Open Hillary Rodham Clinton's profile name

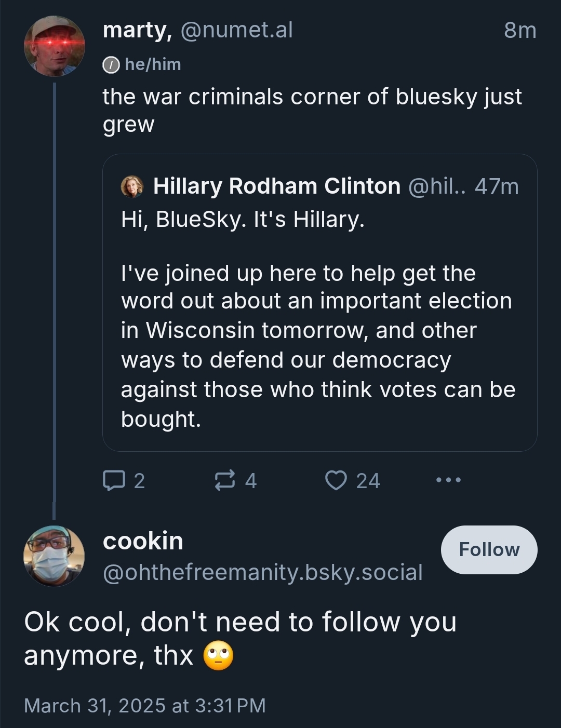[x=277, y=186]
